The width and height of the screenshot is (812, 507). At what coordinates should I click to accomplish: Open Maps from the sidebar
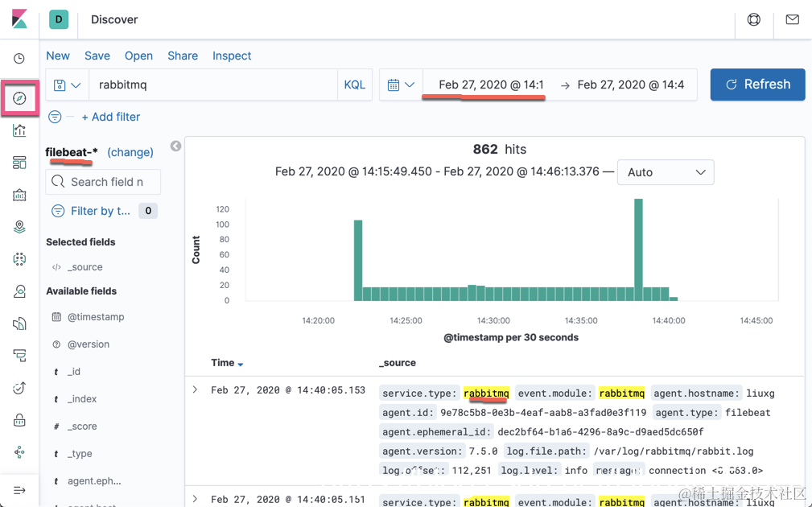click(x=19, y=227)
